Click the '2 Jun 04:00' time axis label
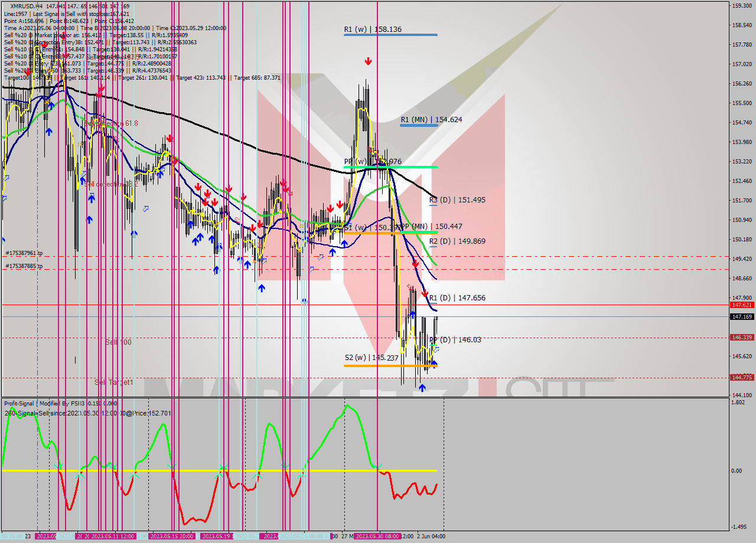This screenshot has width=756, height=543. click(x=431, y=536)
